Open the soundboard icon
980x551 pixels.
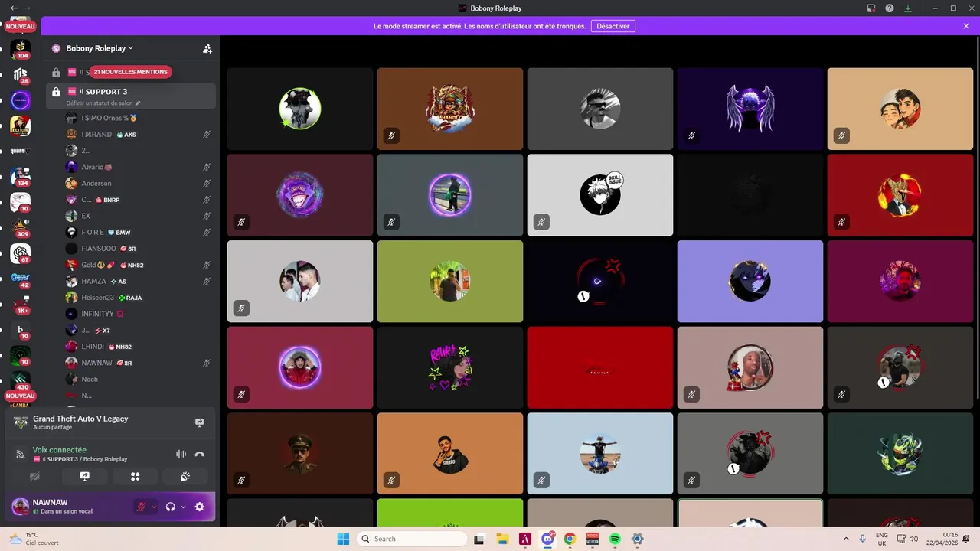pos(185,476)
